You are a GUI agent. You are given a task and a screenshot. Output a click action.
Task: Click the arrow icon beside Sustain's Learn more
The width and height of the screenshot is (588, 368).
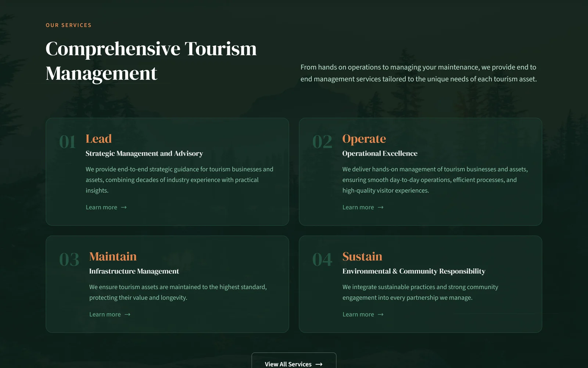[x=381, y=315]
